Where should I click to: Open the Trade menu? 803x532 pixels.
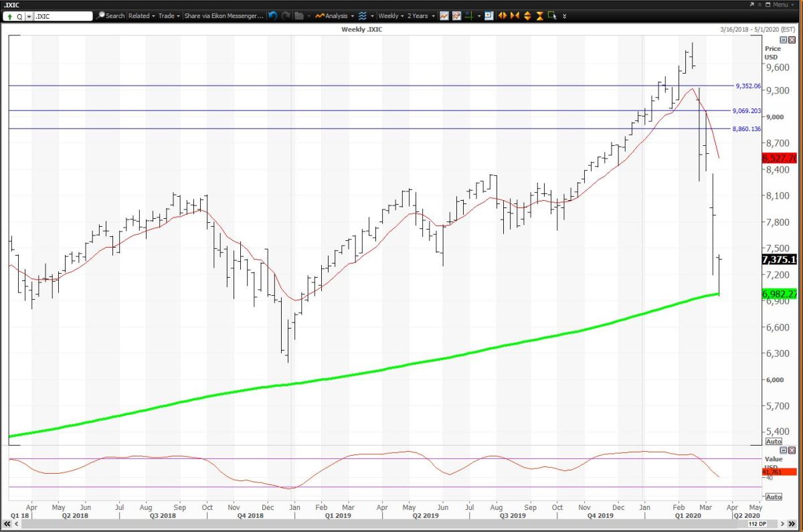pyautogui.click(x=169, y=15)
